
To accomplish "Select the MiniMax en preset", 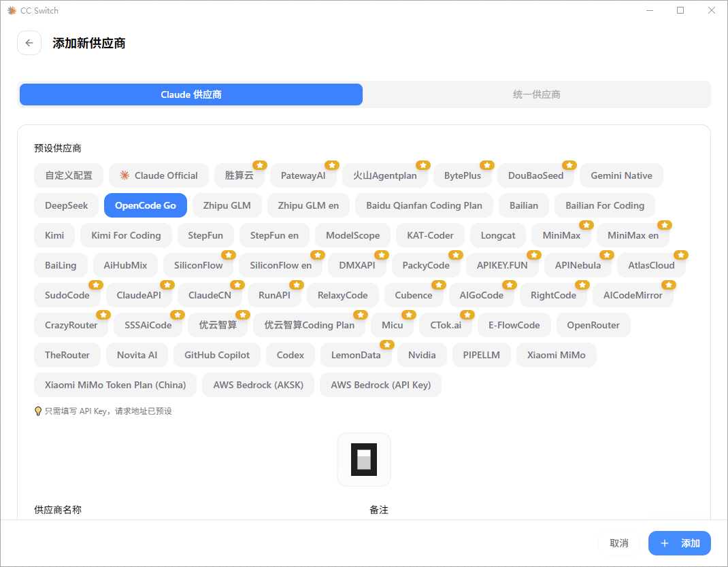I will (633, 235).
